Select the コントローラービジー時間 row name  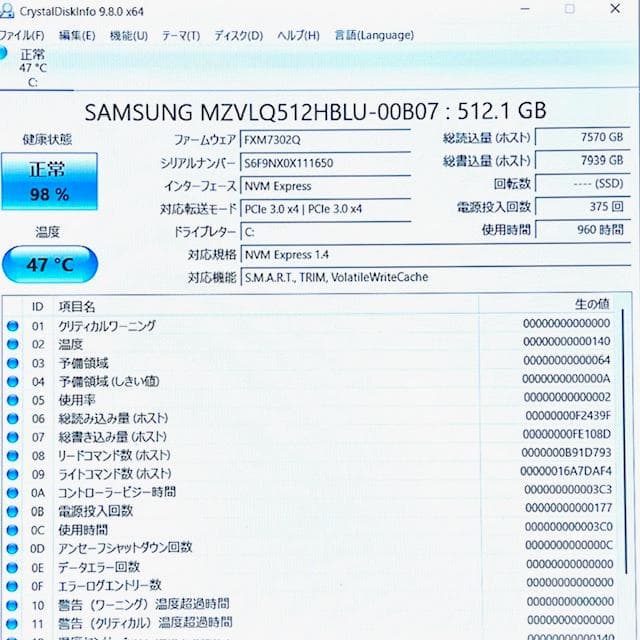(x=117, y=493)
